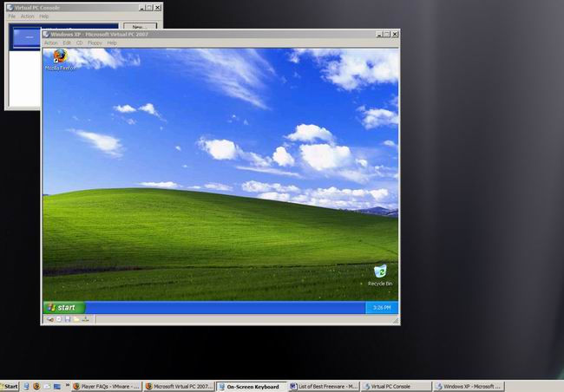Switch to Microsoft Virtual PC 2007 Firefox task
Screen dimensions: 564x392
(x=180, y=387)
